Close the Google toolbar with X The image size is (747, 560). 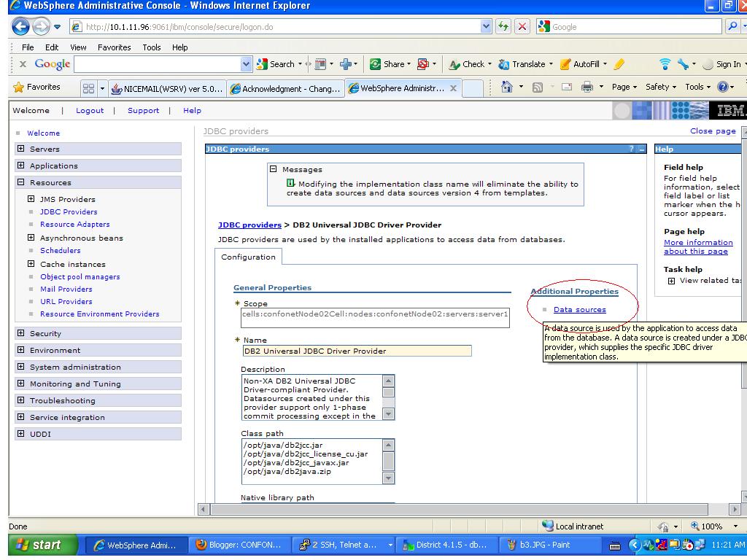(x=23, y=64)
